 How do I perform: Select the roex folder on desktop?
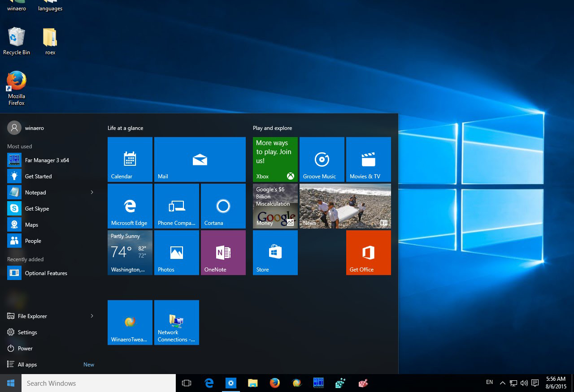click(50, 41)
